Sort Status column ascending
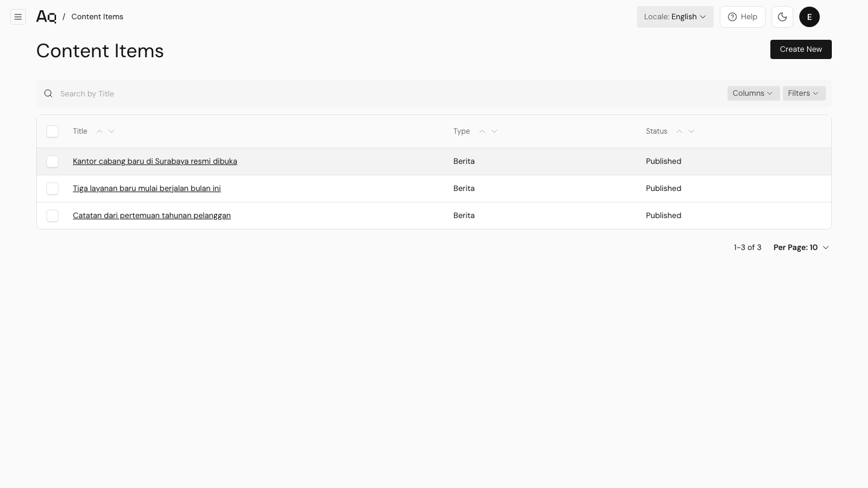Viewport: 868px width, 488px height. [x=679, y=131]
